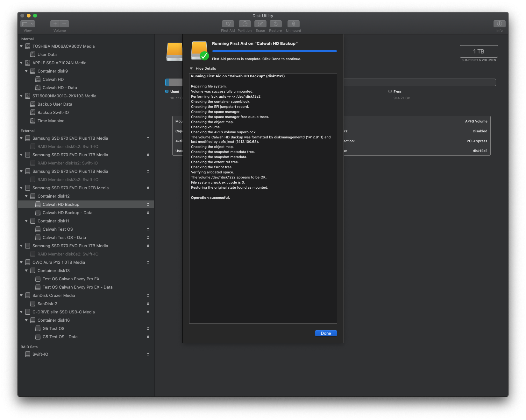
Task: Click the remove volume minus button
Action: click(64, 24)
